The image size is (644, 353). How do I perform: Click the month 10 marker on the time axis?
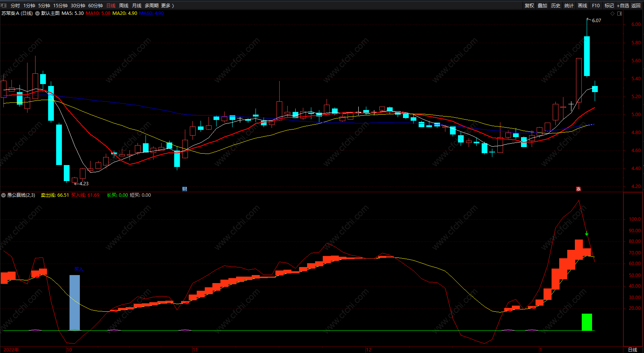pos(69,350)
